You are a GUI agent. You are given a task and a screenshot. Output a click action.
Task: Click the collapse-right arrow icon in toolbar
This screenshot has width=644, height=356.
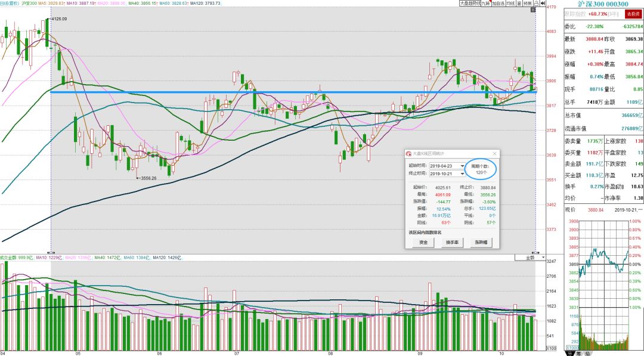[x=543, y=4]
